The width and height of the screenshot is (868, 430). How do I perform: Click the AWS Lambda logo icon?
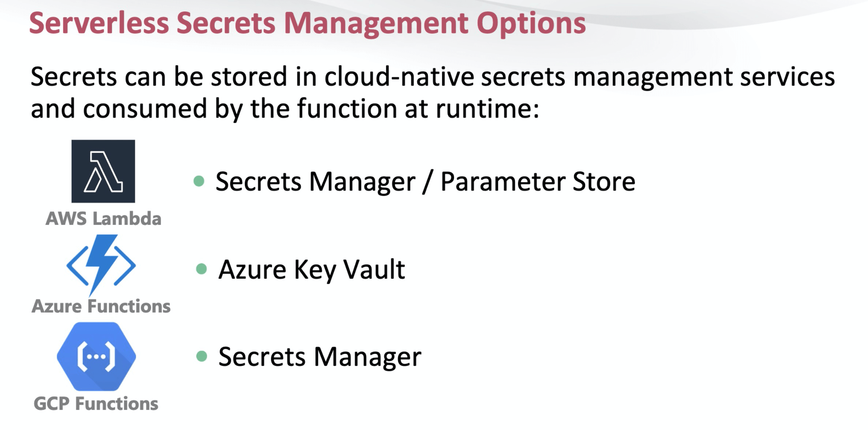tap(103, 171)
